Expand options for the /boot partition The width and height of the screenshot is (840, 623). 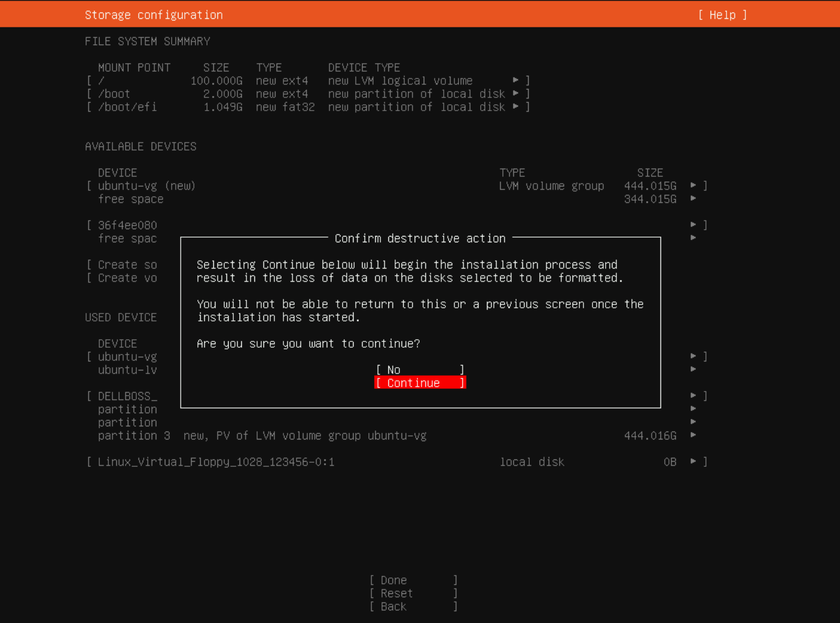coord(516,93)
